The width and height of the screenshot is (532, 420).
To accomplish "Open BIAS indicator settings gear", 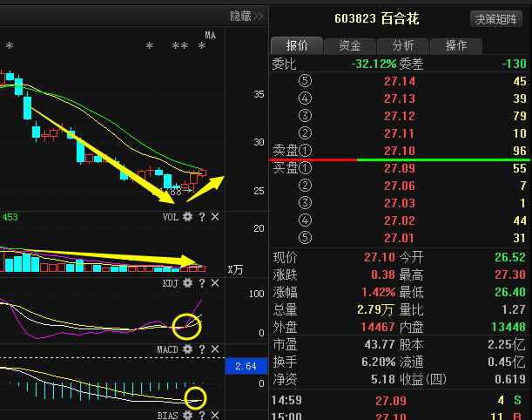I will [x=187, y=416].
